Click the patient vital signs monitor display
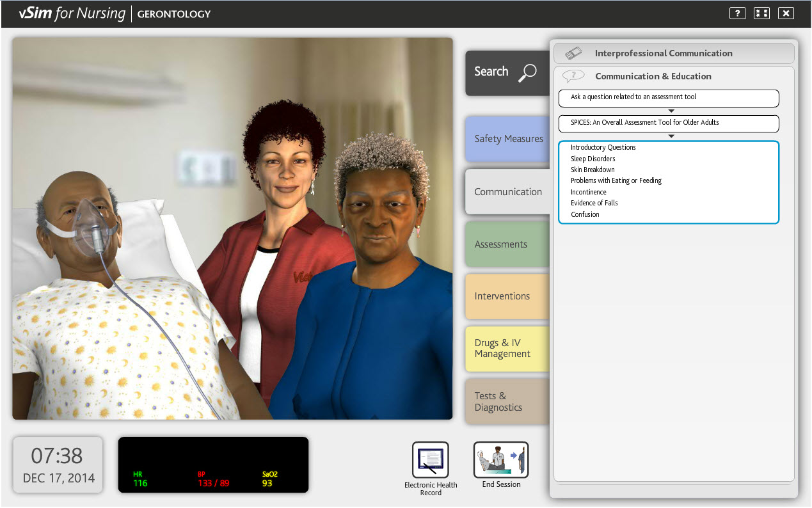The image size is (812, 508). pyautogui.click(x=213, y=465)
